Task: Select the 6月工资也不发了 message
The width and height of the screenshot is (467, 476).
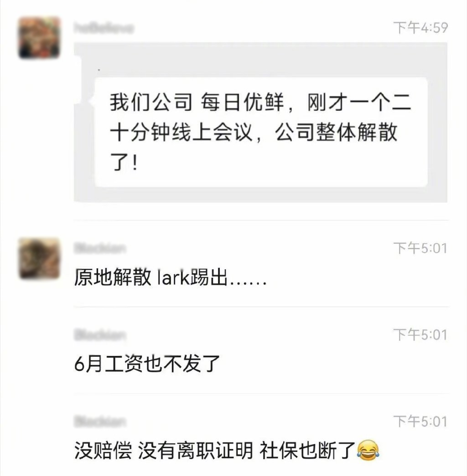Action: 147,364
